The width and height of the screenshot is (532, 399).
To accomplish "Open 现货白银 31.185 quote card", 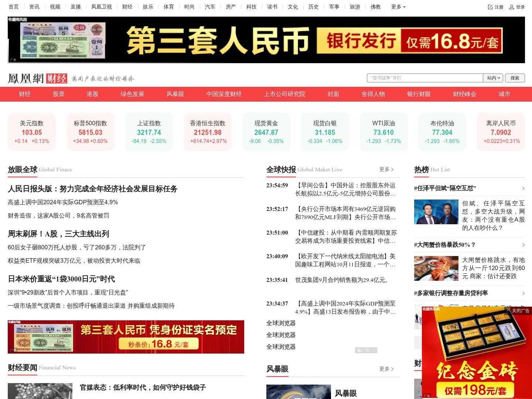I will (x=325, y=132).
